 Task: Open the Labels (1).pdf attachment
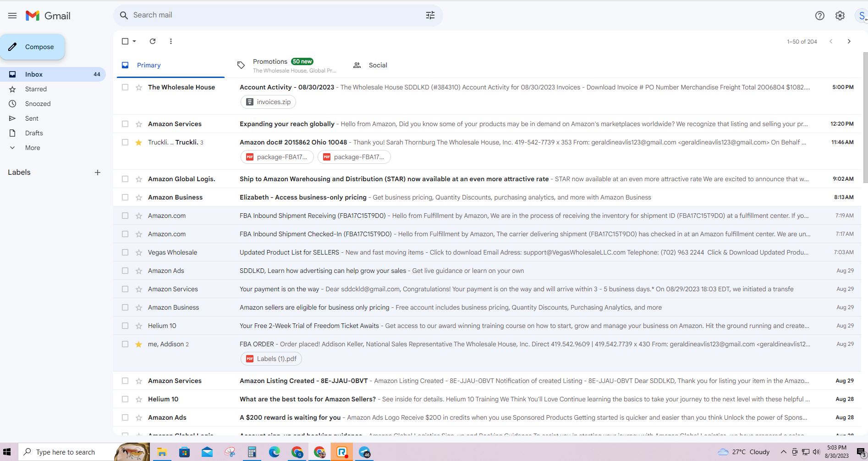271,359
